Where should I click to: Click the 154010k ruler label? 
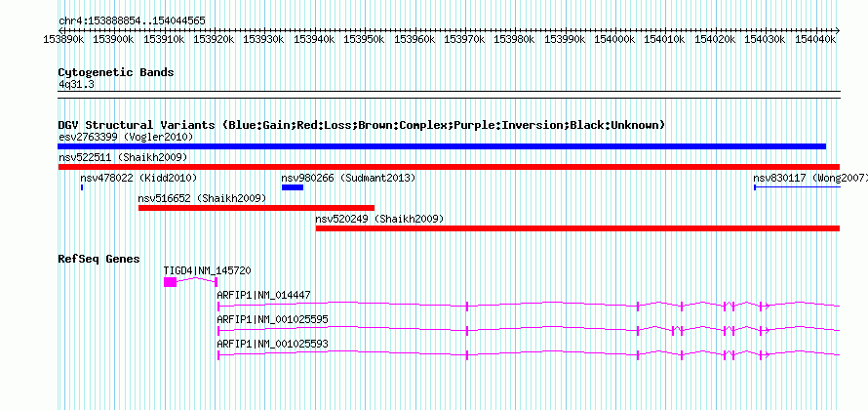click(665, 39)
